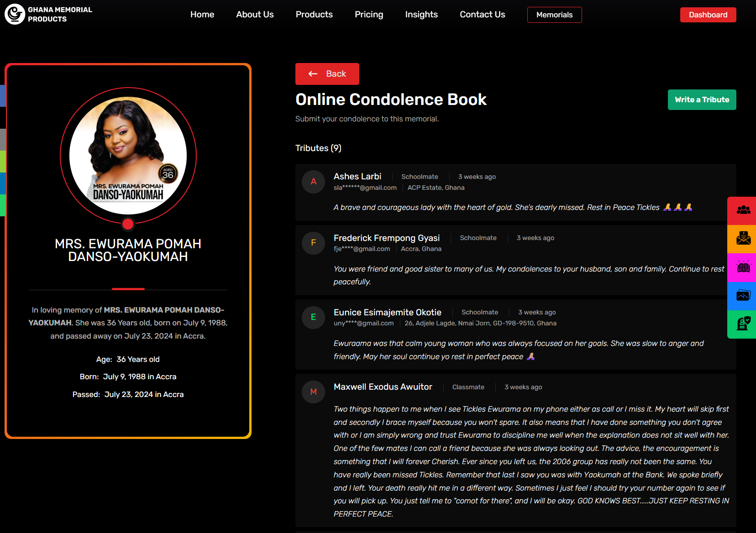756x533 pixels.
Task: Click the name 'Ashes Larbi'
Action: pos(357,177)
